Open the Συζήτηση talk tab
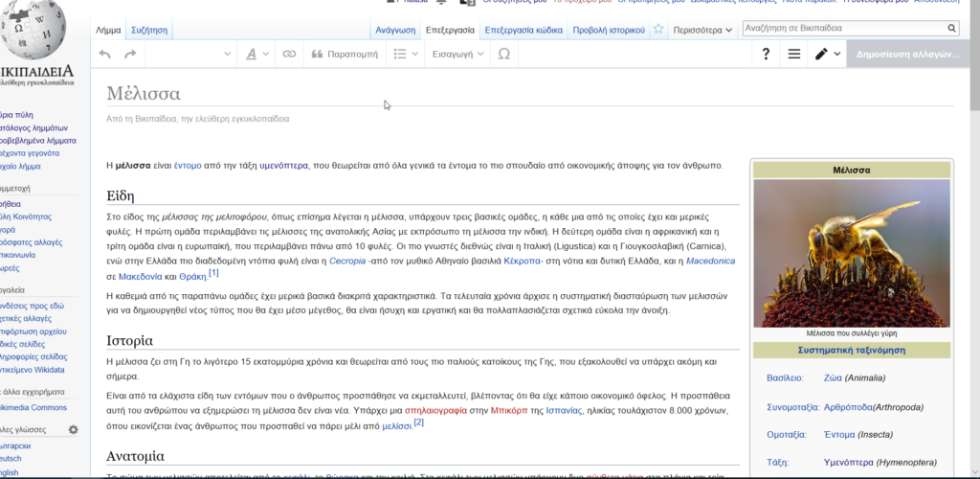The height and width of the screenshot is (479, 980). (148, 30)
